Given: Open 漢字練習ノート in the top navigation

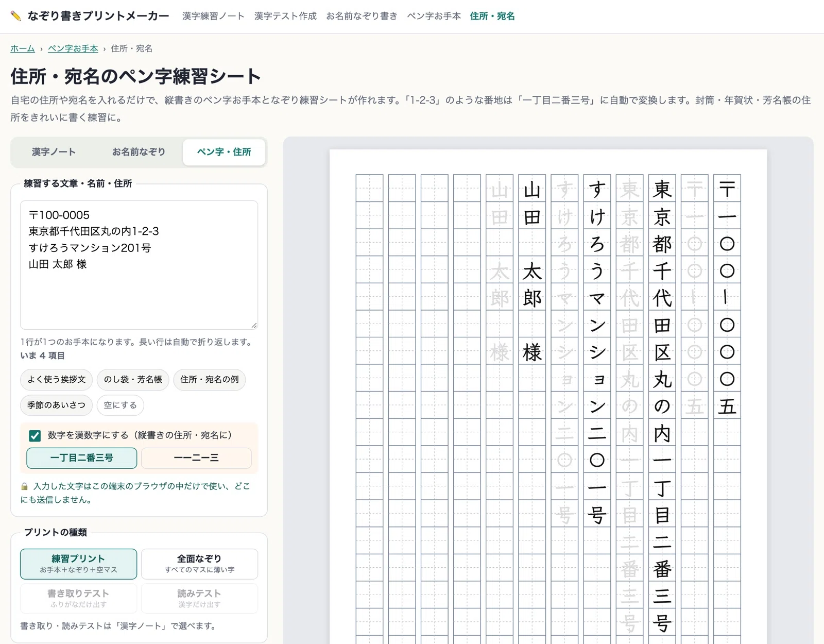Looking at the screenshot, I should pos(213,16).
